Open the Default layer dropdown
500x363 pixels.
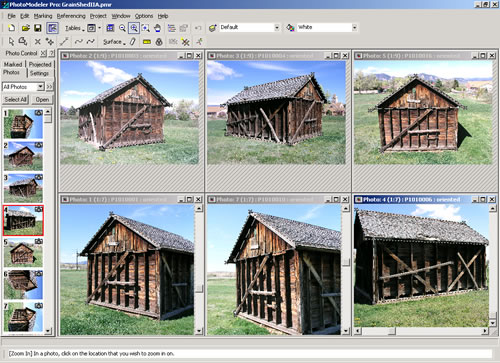277,27
